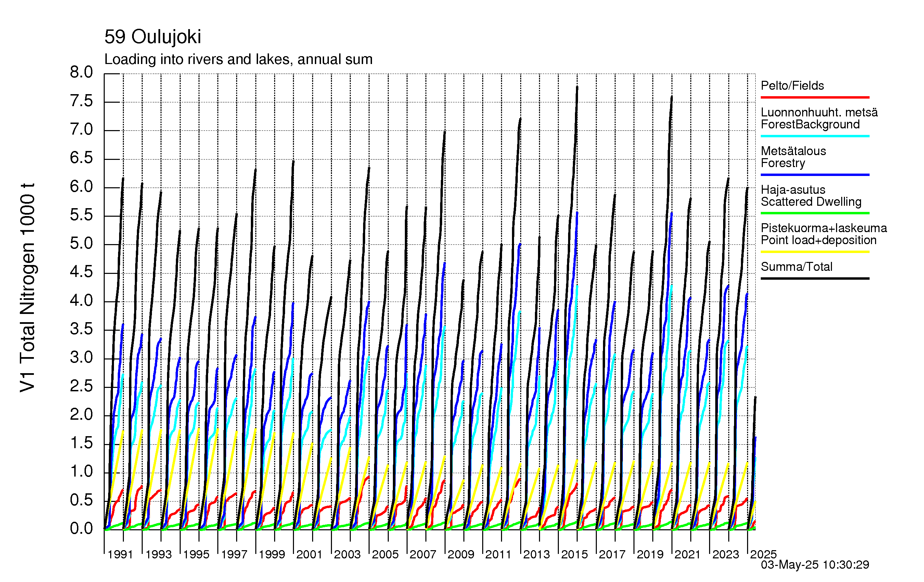Click x-axis year 2013
The width and height of the screenshot is (924, 582).
[x=537, y=555]
